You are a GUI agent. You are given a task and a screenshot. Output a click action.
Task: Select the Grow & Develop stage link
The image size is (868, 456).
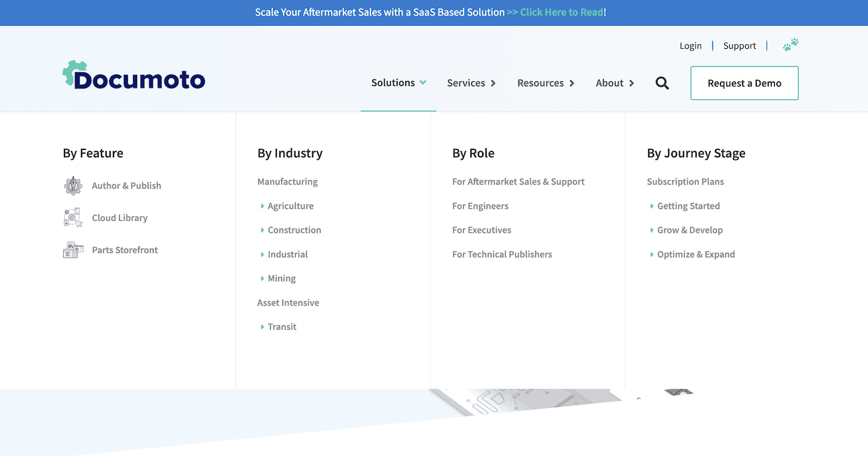690,230
